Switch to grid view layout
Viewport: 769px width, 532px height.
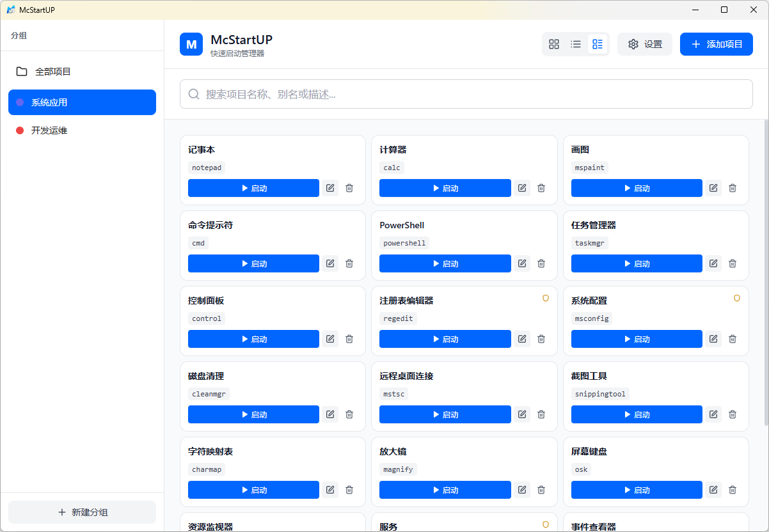[554, 44]
